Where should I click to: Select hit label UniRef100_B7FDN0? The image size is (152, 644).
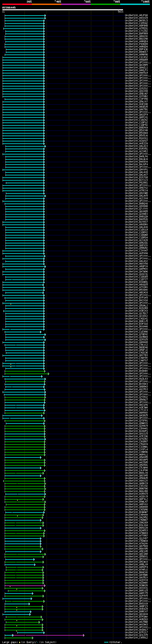coord(136,617)
